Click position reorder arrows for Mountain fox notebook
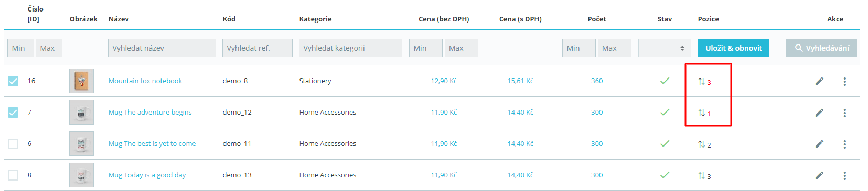The image size is (868, 191). (x=701, y=82)
